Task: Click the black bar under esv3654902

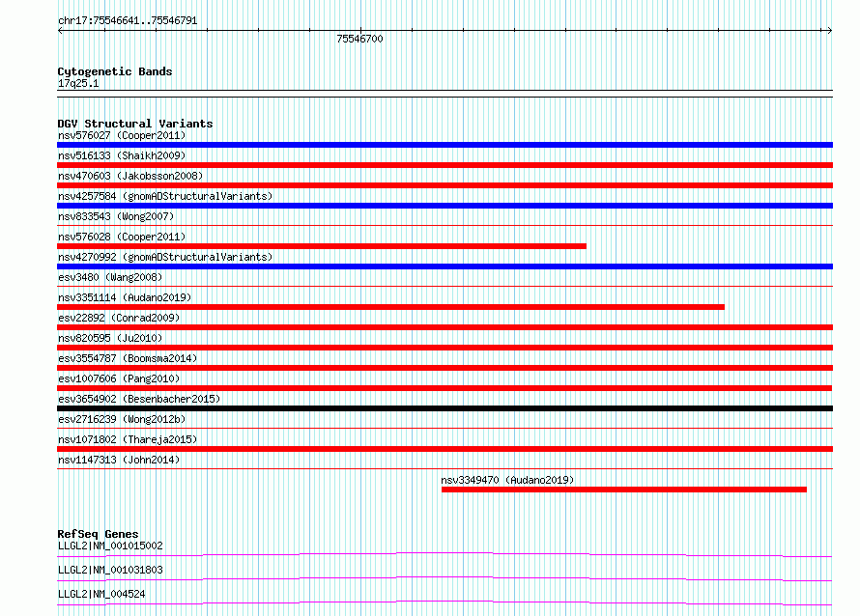Action: (x=444, y=408)
